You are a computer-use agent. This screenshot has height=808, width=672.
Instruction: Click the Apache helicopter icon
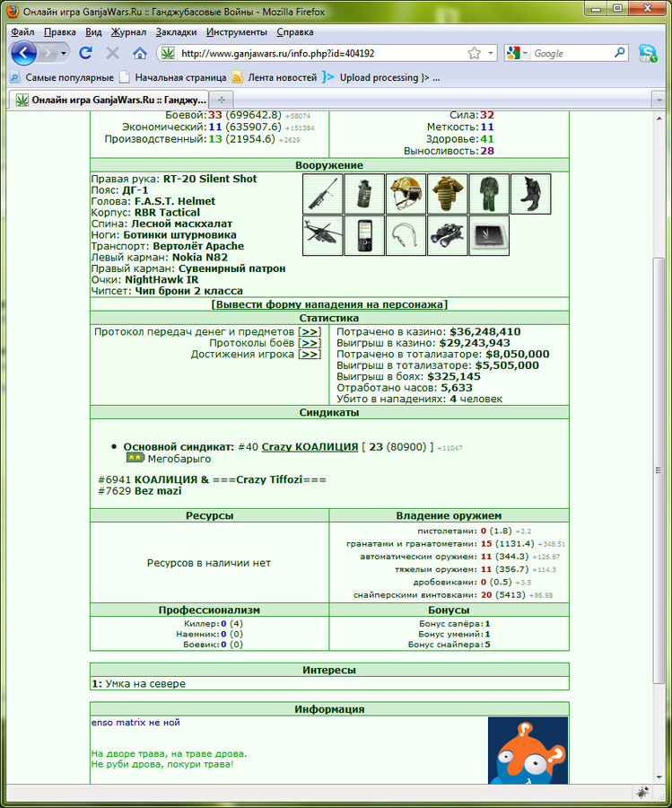pyautogui.click(x=323, y=235)
